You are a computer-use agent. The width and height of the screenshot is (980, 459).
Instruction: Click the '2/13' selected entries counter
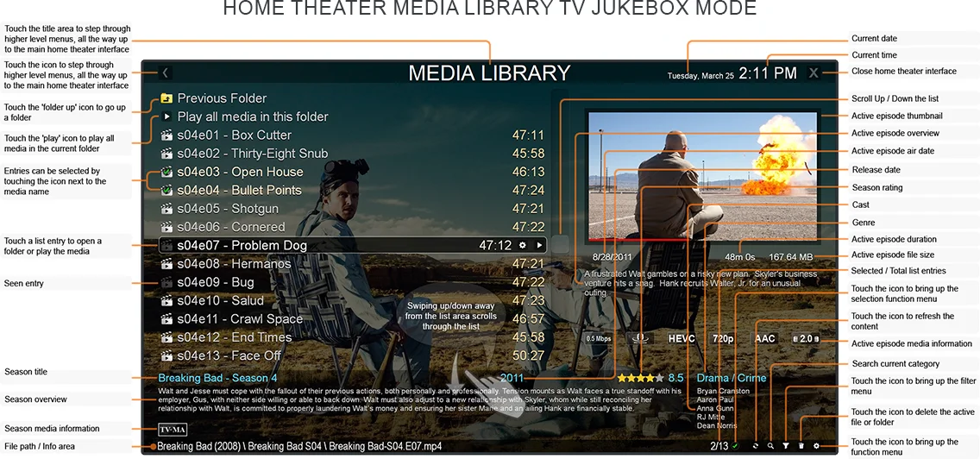[x=719, y=446]
